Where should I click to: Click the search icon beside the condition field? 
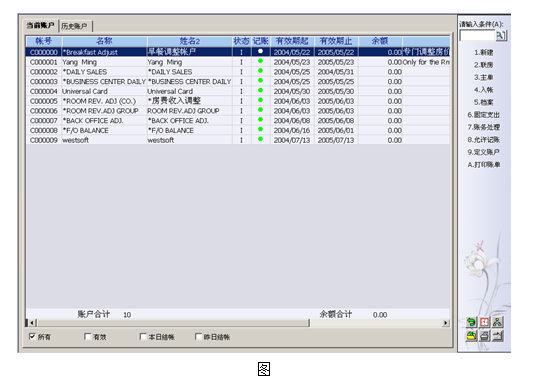501,35
